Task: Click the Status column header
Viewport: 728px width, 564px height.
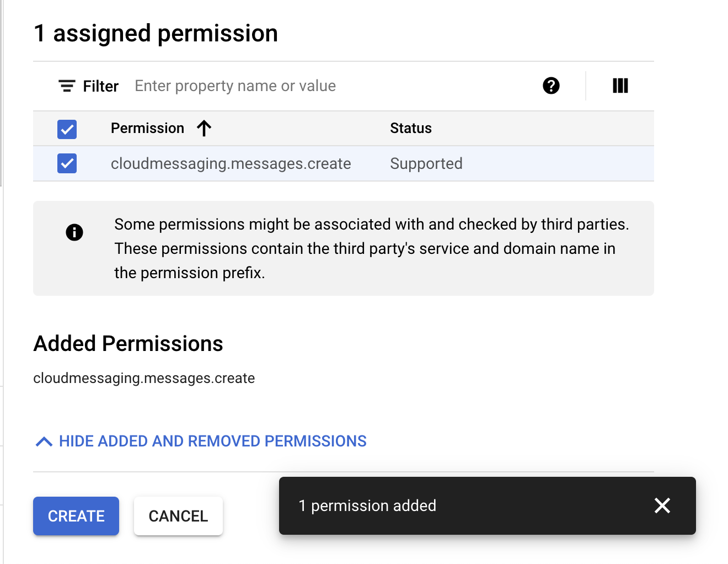Action: coord(411,128)
